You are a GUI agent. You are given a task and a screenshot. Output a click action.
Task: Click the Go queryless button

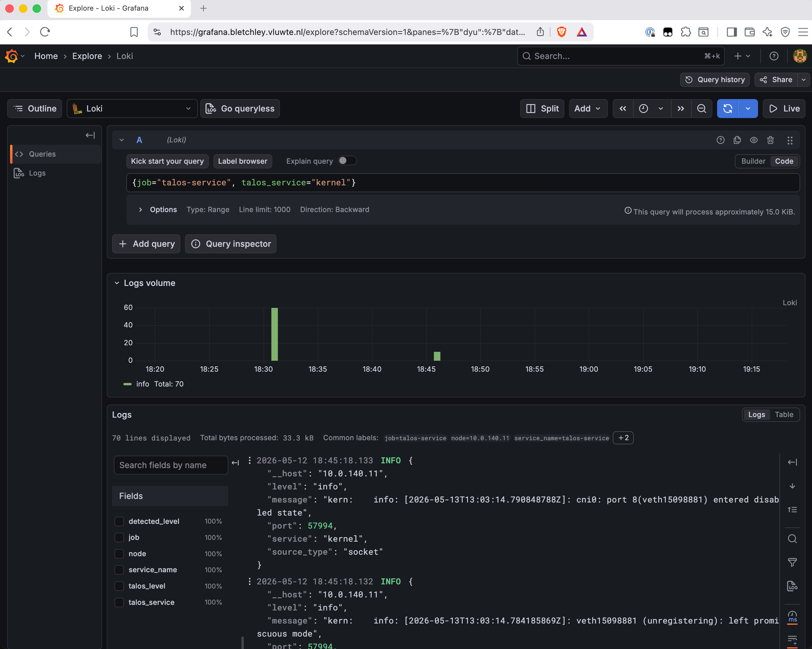(240, 108)
